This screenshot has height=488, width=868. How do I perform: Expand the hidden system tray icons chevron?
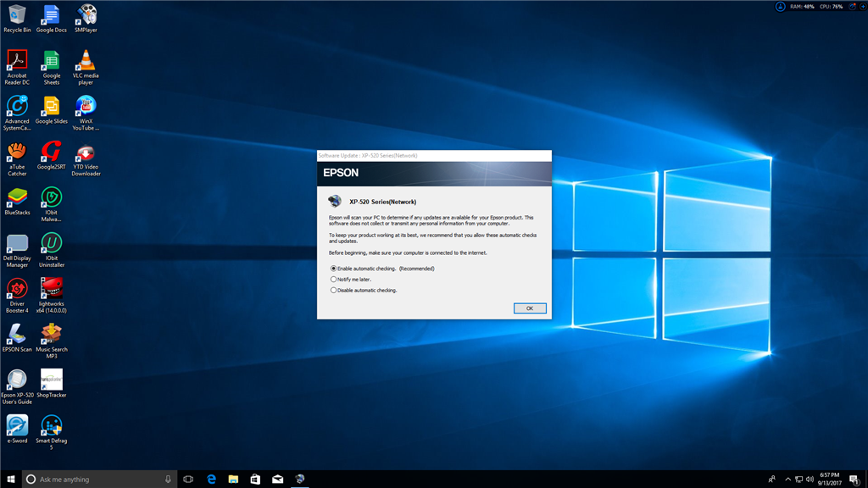tap(787, 480)
